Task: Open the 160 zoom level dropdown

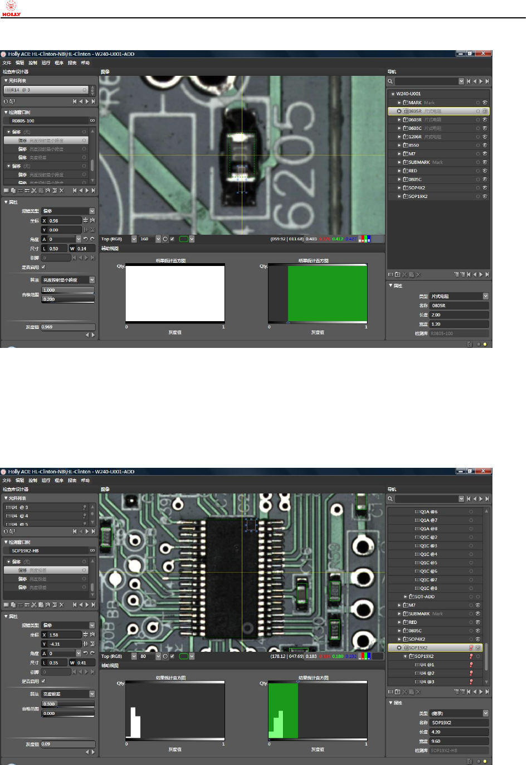Action: pyautogui.click(x=158, y=239)
